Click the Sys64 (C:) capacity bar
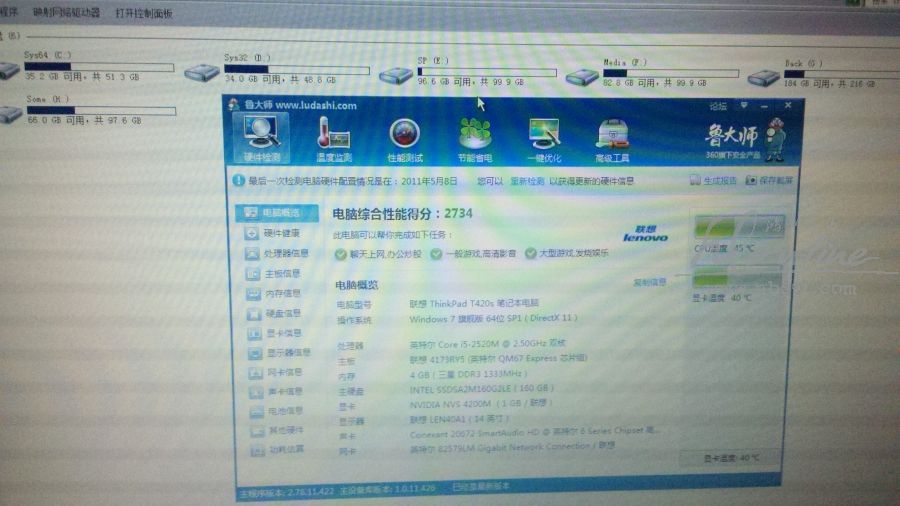900x506 pixels. 99,67
